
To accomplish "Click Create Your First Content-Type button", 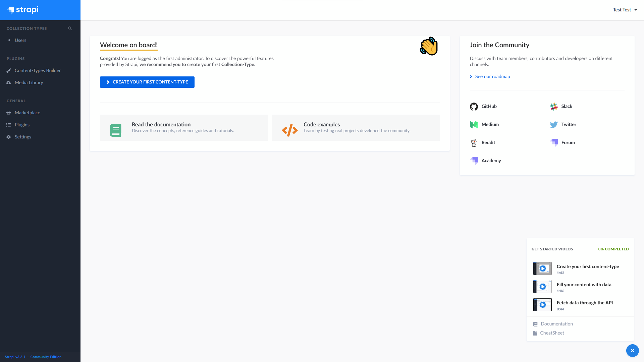I will (x=147, y=82).
